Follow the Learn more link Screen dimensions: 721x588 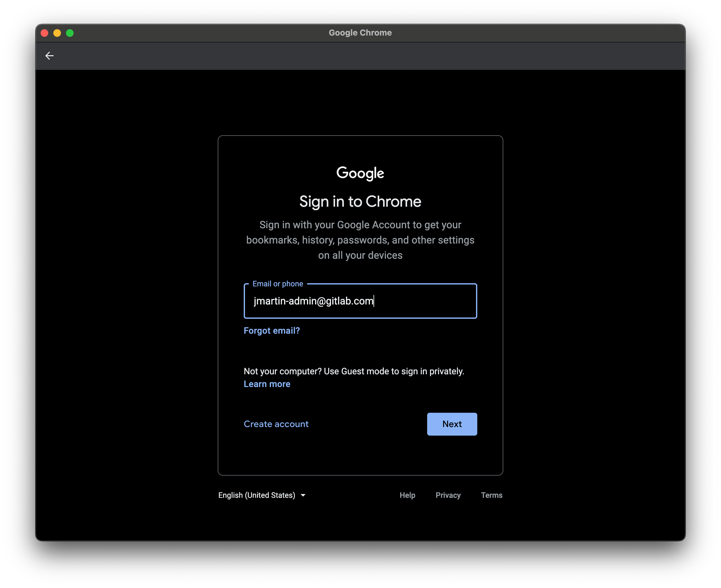(267, 384)
